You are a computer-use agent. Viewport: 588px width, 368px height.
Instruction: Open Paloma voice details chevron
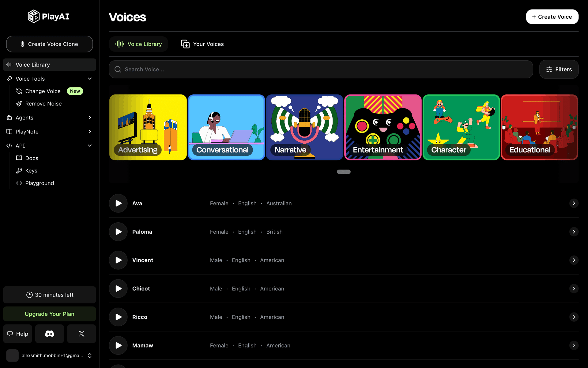[574, 232]
